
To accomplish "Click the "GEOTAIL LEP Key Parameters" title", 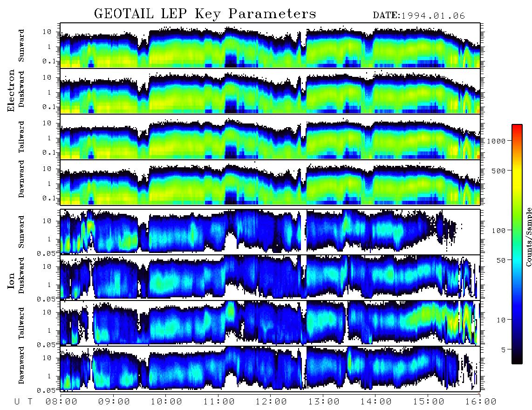I will [205, 14].
